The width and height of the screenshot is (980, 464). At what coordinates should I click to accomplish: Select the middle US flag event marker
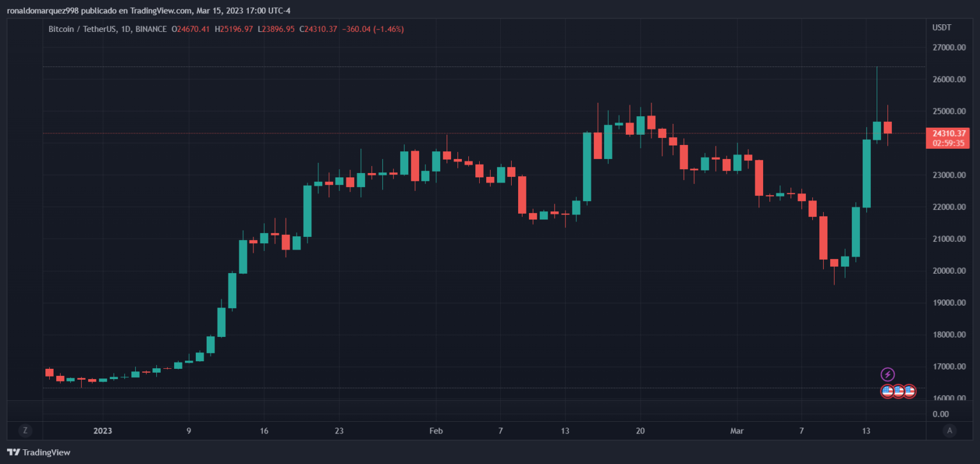tap(898, 391)
